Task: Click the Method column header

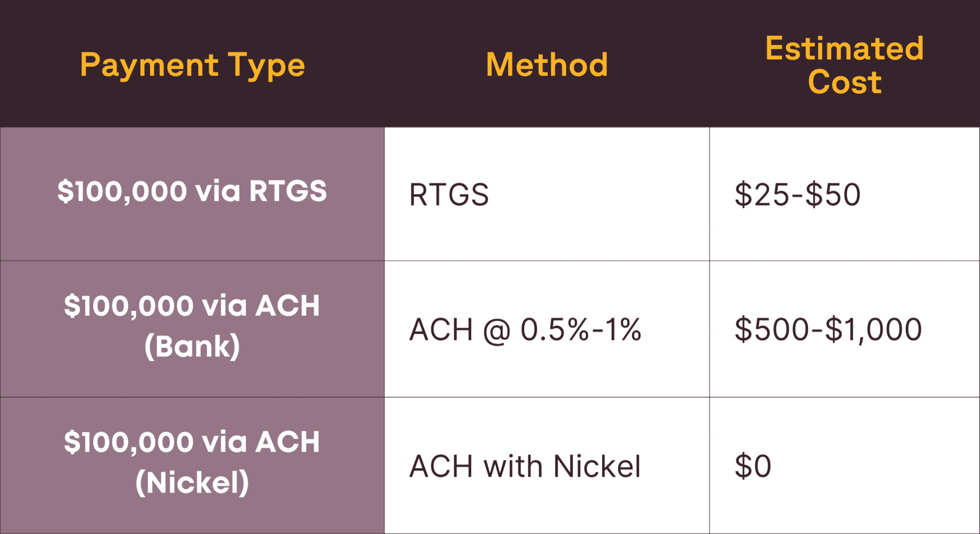Action: (547, 65)
